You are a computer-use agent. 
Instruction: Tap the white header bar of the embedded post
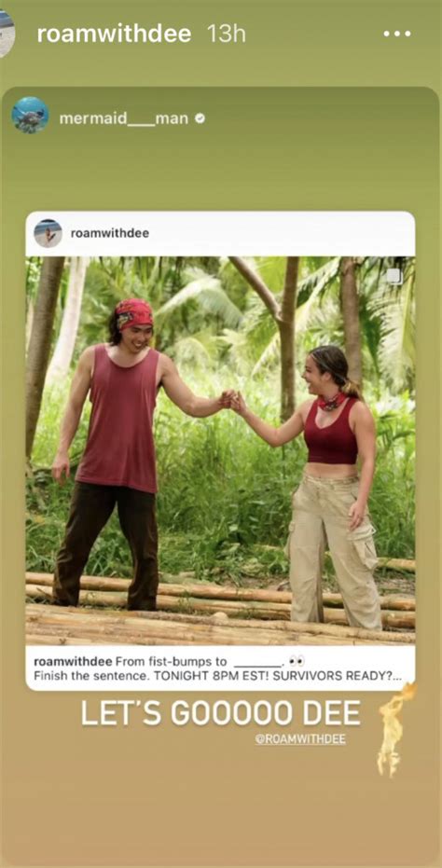tap(220, 233)
